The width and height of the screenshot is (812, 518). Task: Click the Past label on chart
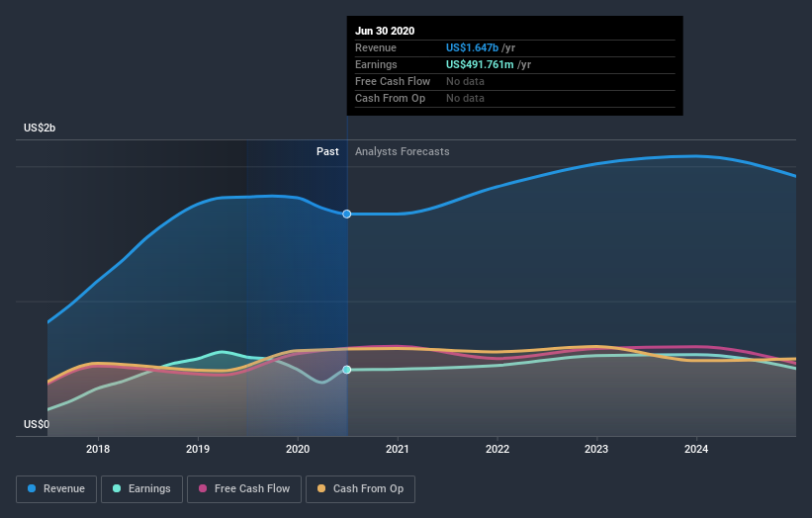point(327,151)
